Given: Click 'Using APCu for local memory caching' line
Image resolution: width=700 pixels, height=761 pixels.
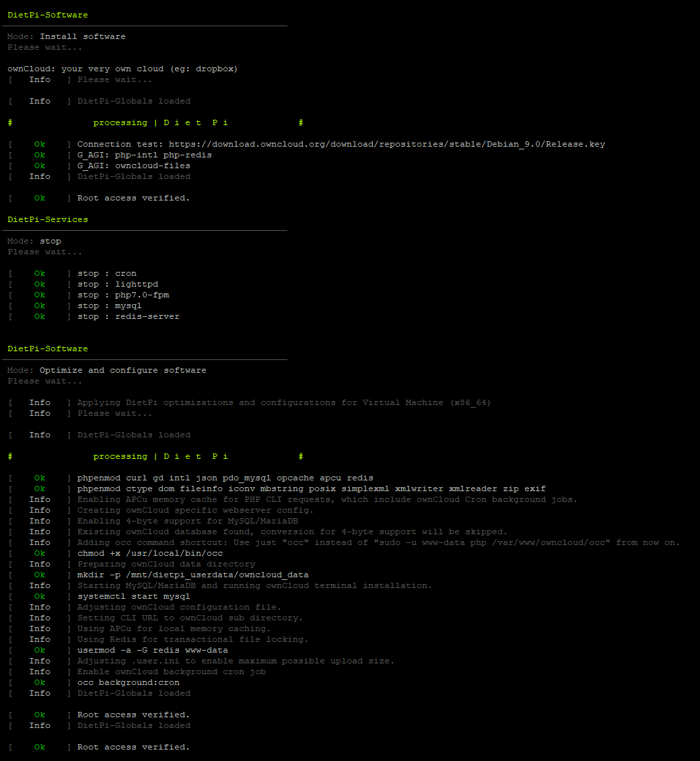Looking at the screenshot, I should point(174,629).
